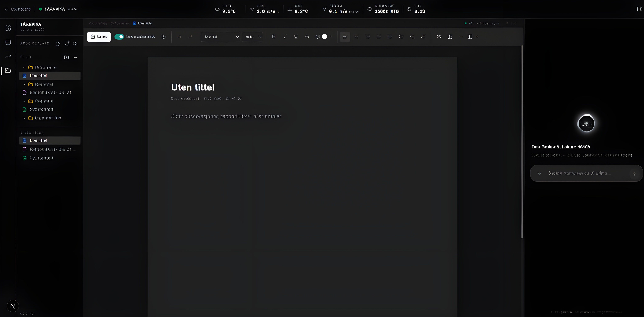Open the trend chart icon in left rail
This screenshot has height=317, width=644.
(x=8, y=56)
